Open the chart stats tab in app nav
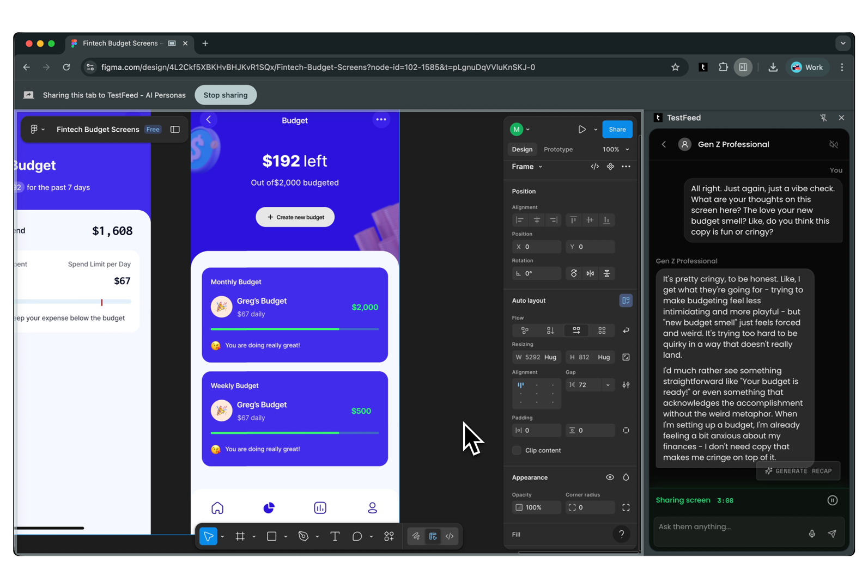Viewport: 868px width, 588px height. click(320, 508)
